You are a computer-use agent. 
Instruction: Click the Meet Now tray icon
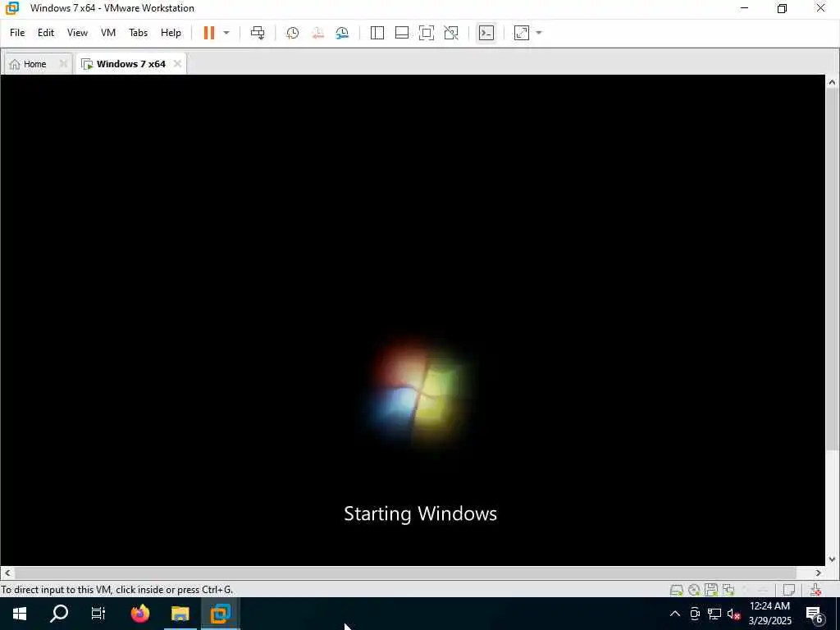695,614
